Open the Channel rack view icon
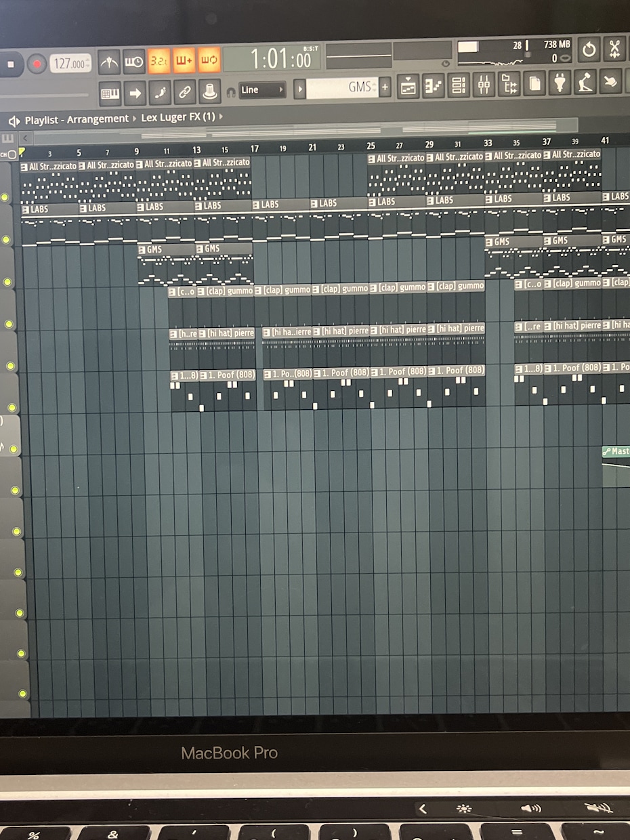The height and width of the screenshot is (840, 630). pos(459,85)
